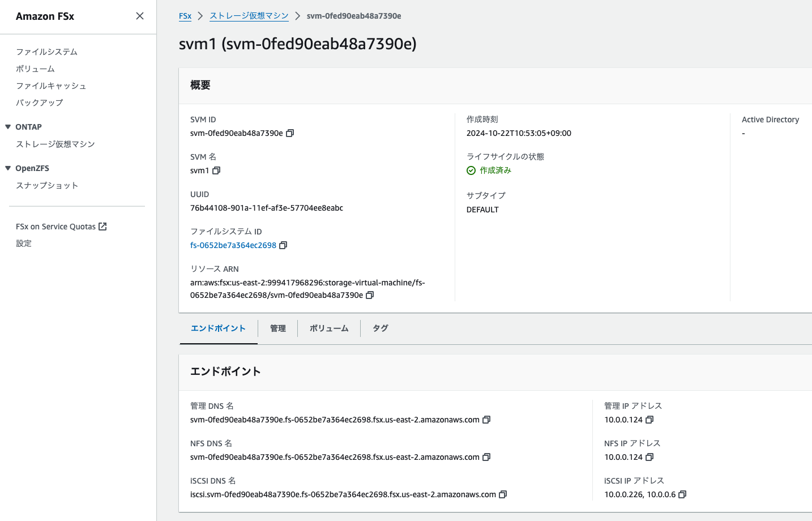Collapse the ONTAP navigation section

[x=8, y=127]
